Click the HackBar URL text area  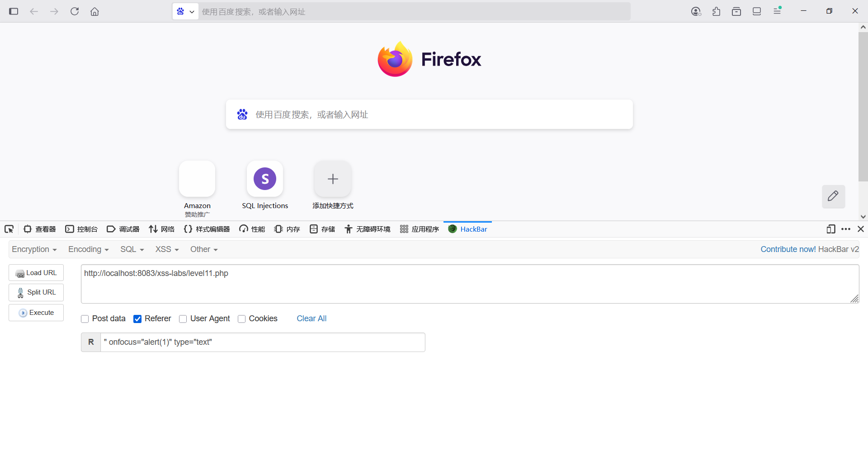(x=470, y=284)
